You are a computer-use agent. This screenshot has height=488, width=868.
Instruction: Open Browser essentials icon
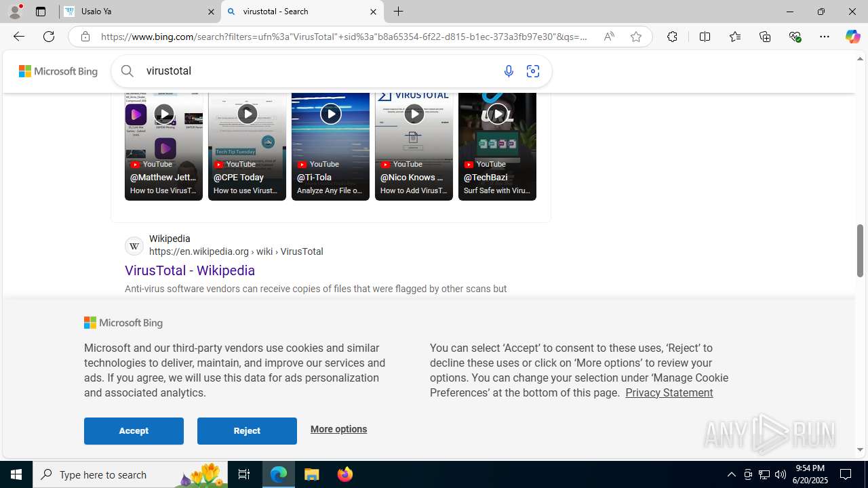point(795,37)
